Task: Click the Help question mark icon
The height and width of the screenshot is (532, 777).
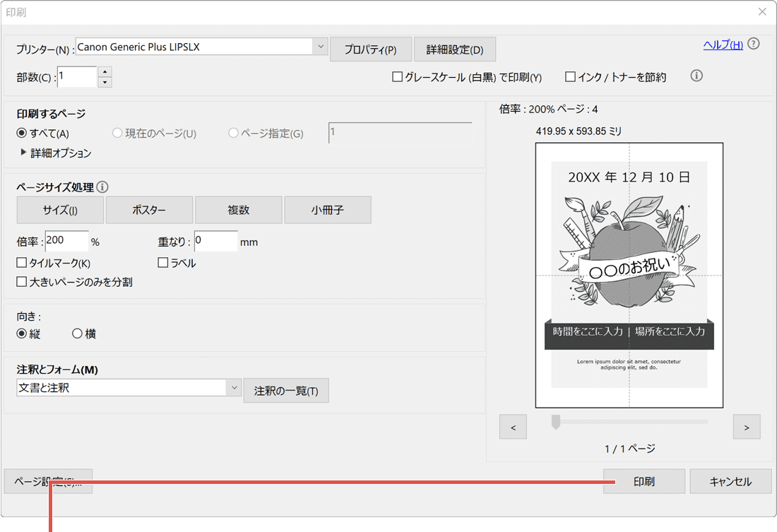Action: click(x=753, y=43)
